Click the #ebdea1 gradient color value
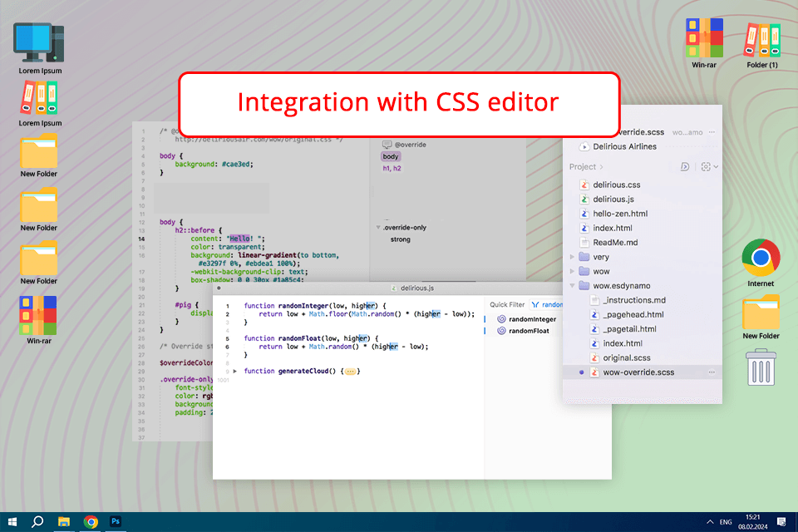 coord(261,264)
